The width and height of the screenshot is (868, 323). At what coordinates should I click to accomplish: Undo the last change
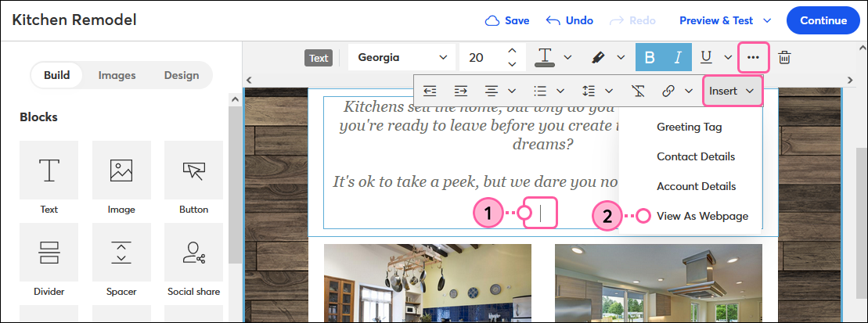pyautogui.click(x=570, y=20)
